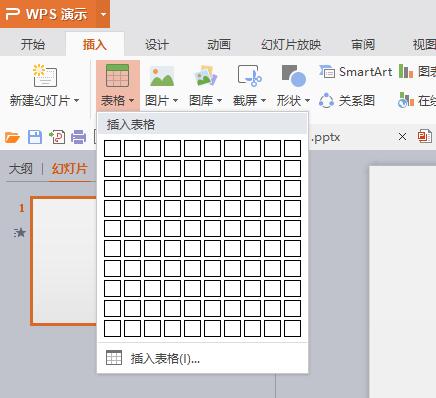436x398 pixels.
Task: Click 插入表格(I)... menu entry
Action: click(202, 358)
